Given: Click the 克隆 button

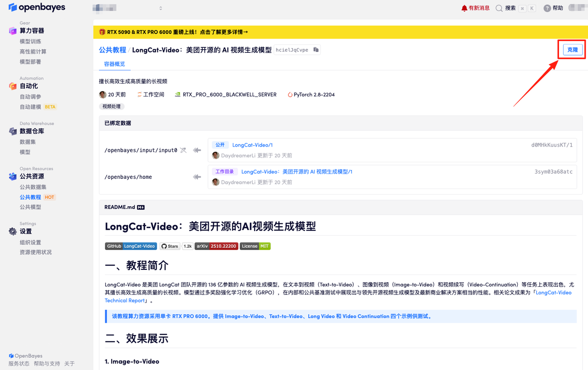Looking at the screenshot, I should [572, 50].
